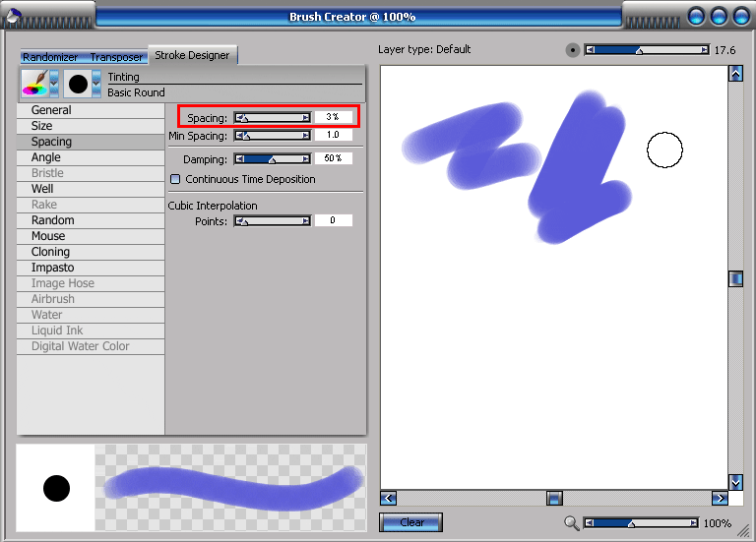Click the Min Spacing slider track

point(273,136)
